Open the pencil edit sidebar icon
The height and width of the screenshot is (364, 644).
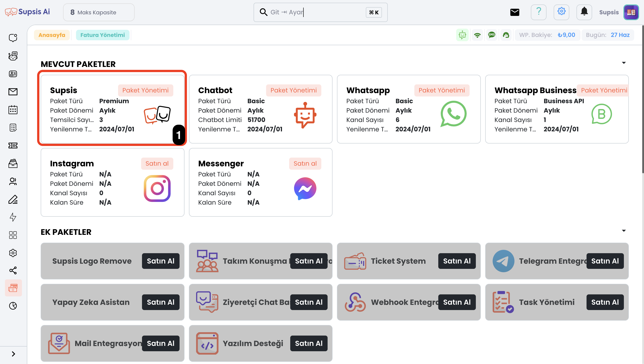(x=13, y=199)
